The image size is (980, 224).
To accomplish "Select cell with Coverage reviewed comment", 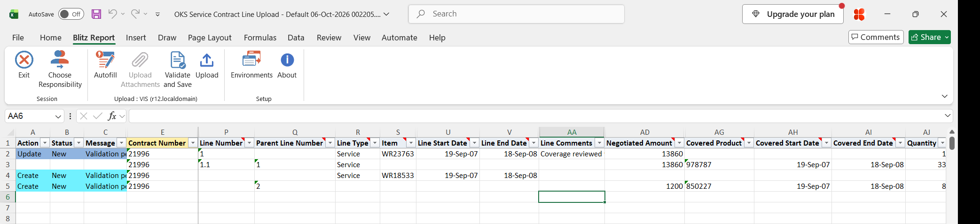I will (x=572, y=154).
